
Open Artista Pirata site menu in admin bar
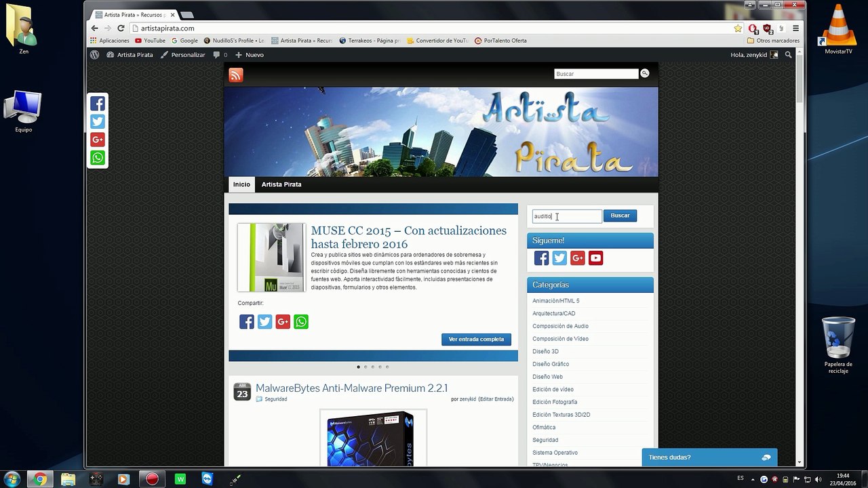(x=130, y=55)
